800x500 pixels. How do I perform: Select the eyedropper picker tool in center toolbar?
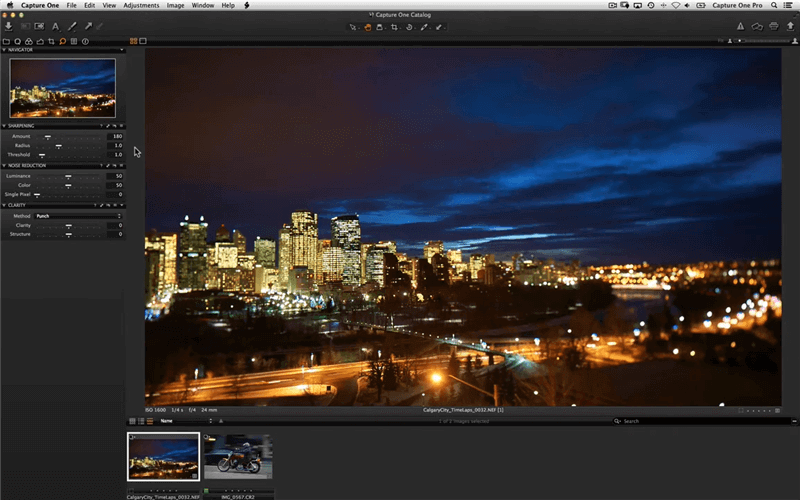(424, 27)
